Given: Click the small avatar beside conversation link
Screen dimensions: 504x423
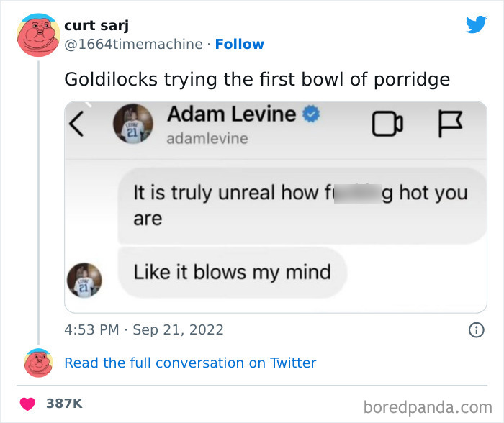Looking at the screenshot, I should pyautogui.click(x=39, y=362).
